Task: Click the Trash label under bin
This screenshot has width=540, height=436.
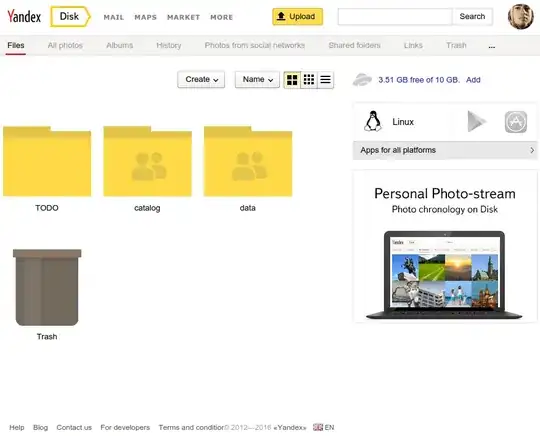Action: tap(47, 336)
